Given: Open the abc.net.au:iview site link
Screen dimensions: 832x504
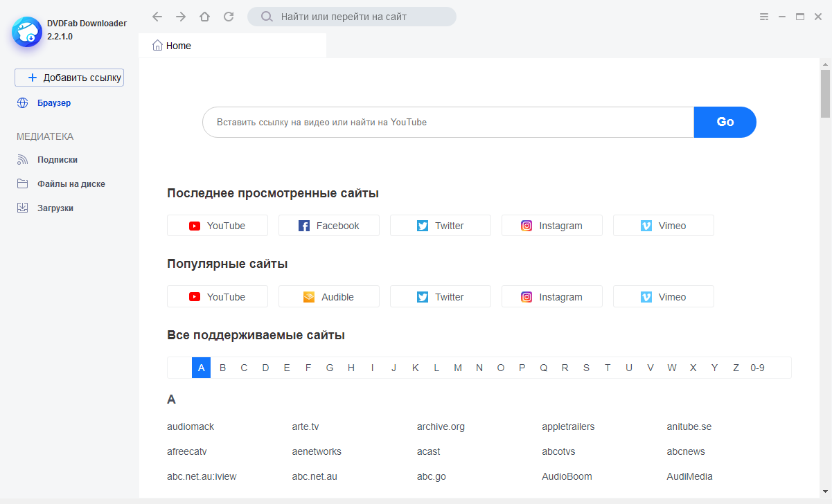Looking at the screenshot, I should [202, 476].
